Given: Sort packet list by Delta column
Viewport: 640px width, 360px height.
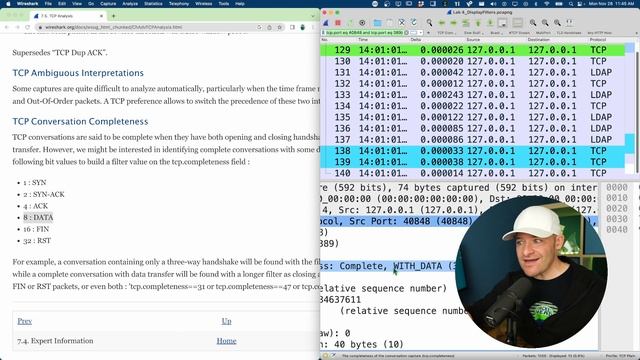Looking at the screenshot, I should tap(416, 40).
